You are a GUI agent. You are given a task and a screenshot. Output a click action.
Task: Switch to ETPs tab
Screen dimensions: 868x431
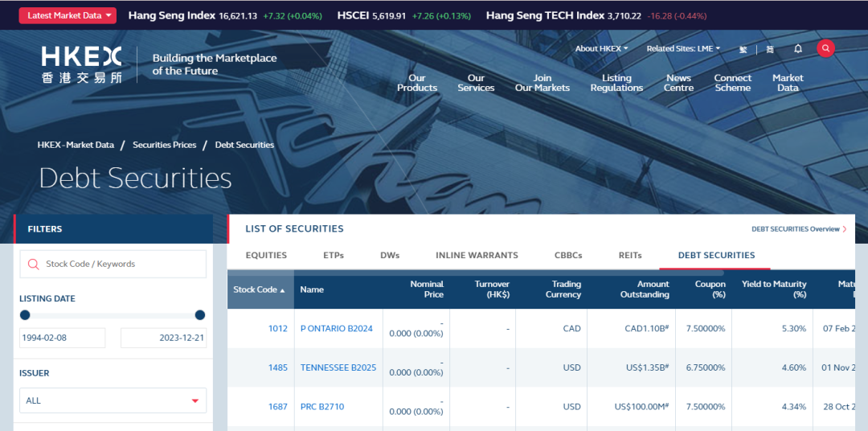[x=334, y=256]
